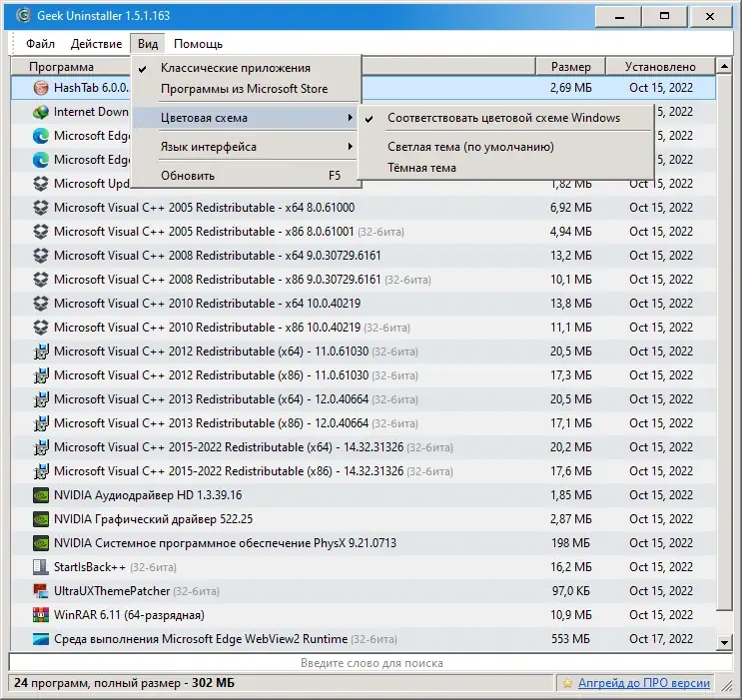Click the 198 МБ size value
742x700 pixels.
pos(570,543)
